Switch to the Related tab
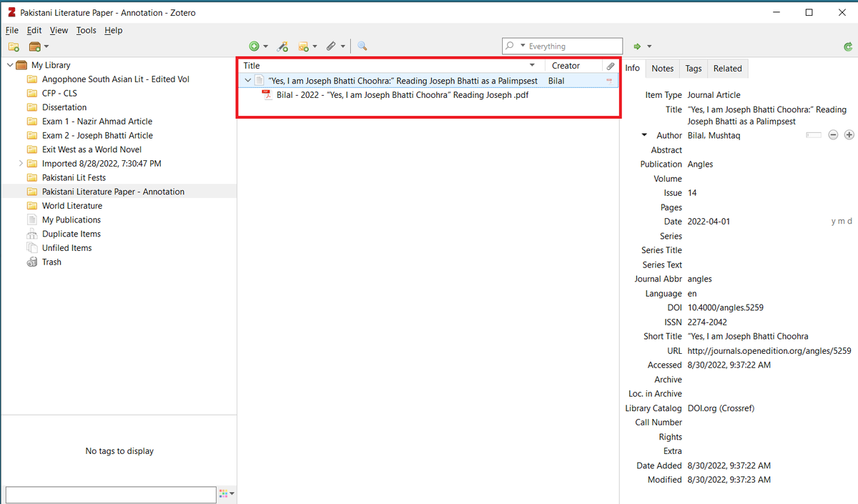Image resolution: width=858 pixels, height=504 pixels. 727,69
